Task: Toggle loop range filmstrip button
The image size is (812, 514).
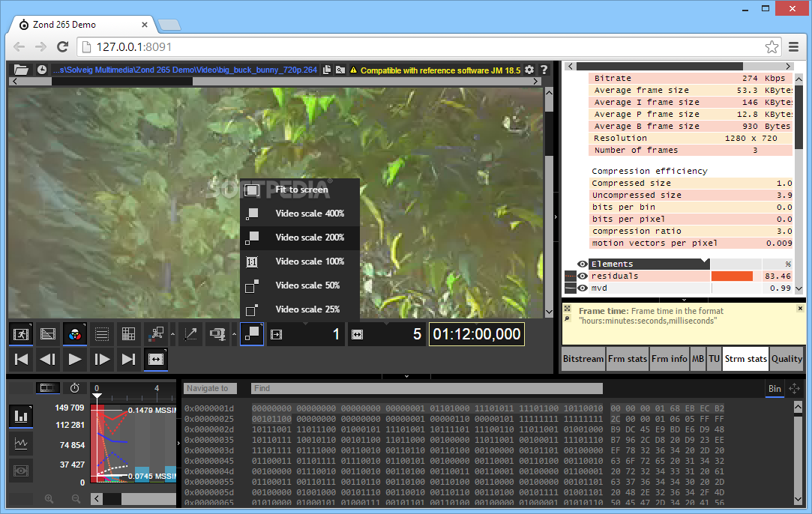Action: [x=155, y=359]
